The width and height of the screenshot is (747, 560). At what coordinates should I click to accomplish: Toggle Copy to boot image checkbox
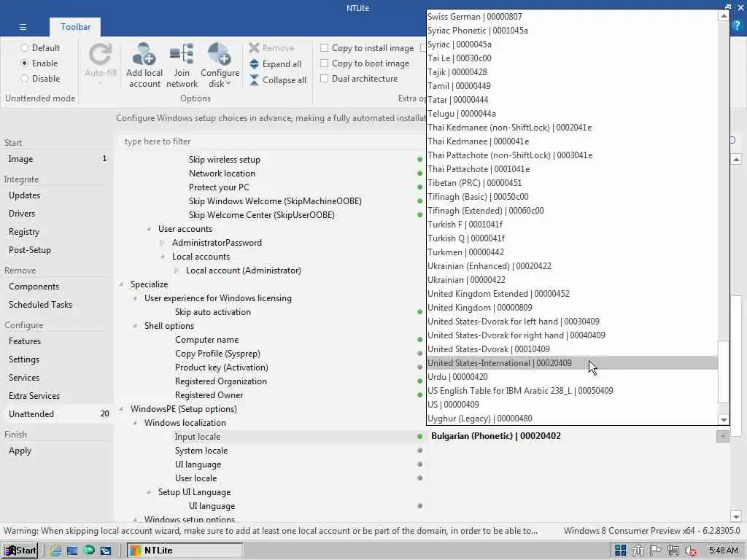point(325,63)
